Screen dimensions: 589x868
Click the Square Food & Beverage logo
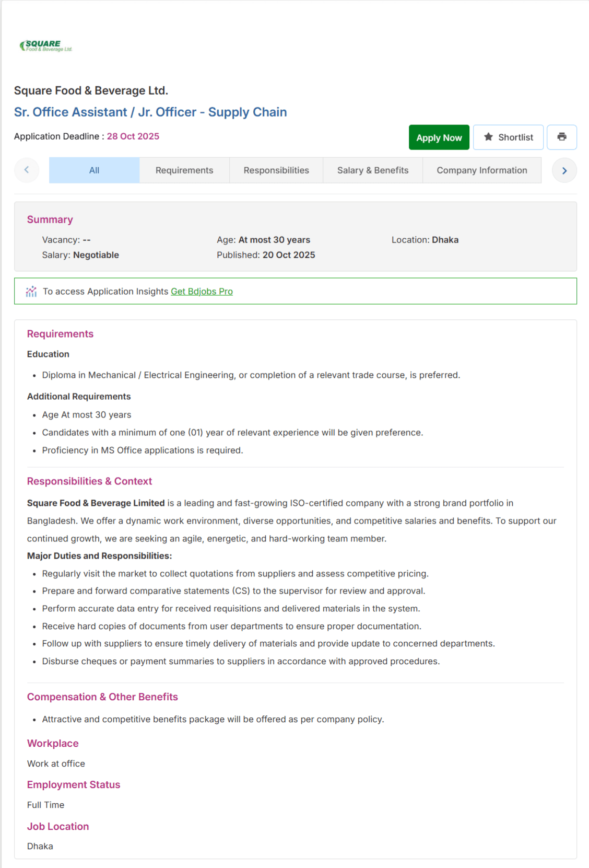coord(46,46)
